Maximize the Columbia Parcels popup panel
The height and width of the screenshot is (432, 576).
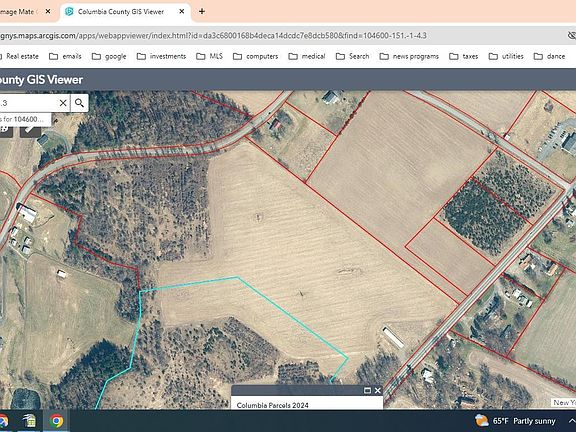(x=367, y=390)
